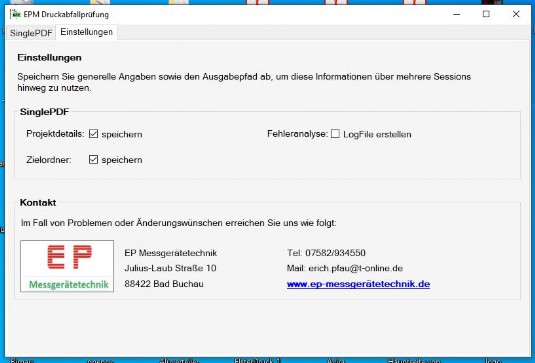535x363 pixels.
Task: Click the erich.pfau@t-online.de mail address
Action: pyautogui.click(x=356, y=268)
